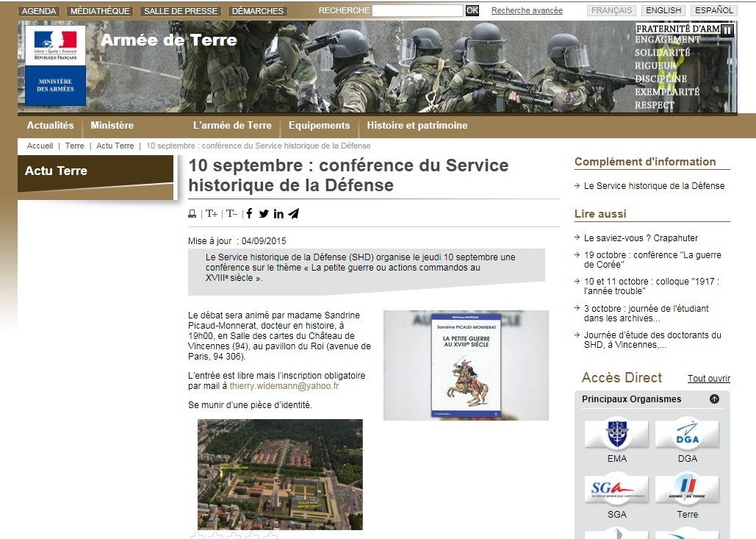Focus the Recherche search field

pos(417,11)
